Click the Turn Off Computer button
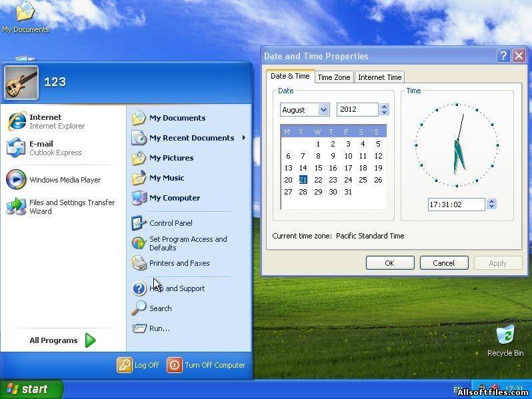 pos(207,365)
